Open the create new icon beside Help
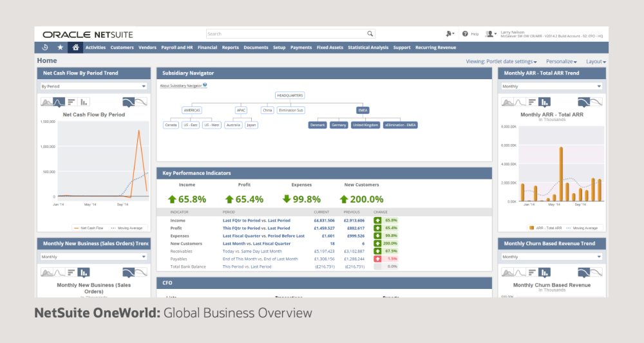Viewport: 644px width, 343px height. point(450,34)
